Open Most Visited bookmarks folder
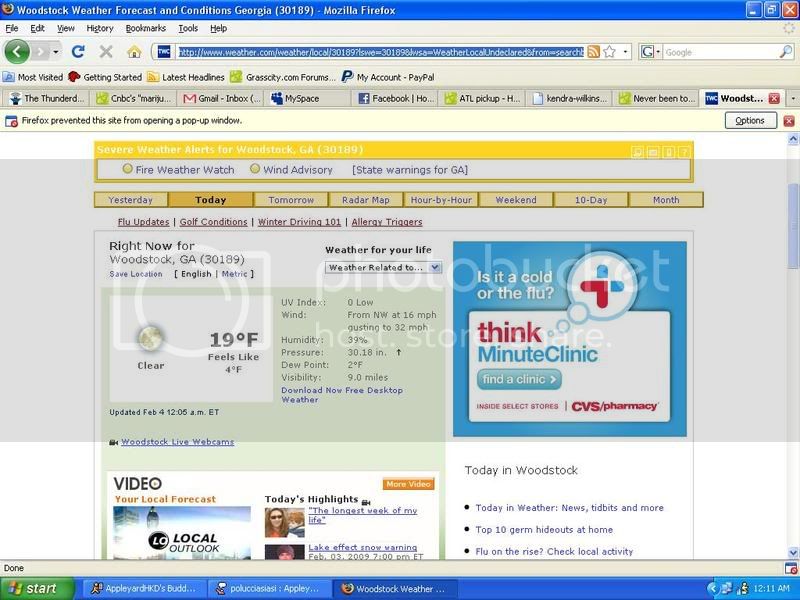The image size is (800, 600). point(33,77)
